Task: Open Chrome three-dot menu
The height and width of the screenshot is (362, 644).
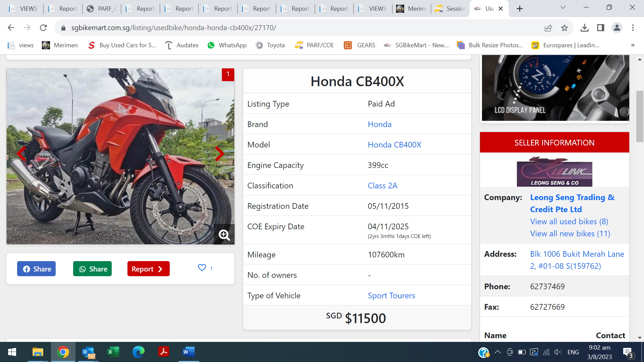Action: tap(633, 28)
